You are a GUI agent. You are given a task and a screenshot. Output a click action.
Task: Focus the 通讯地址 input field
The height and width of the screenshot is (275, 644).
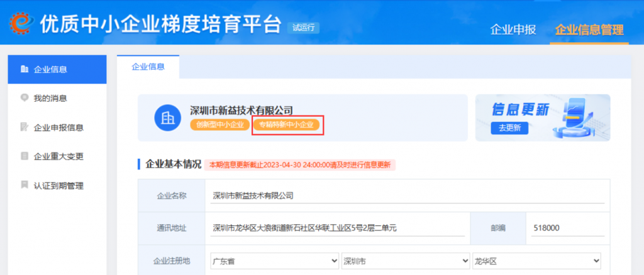pyautogui.click(x=338, y=229)
